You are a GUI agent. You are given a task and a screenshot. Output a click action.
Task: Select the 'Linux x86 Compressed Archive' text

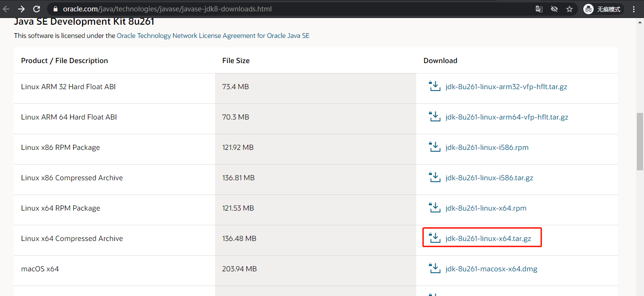click(x=72, y=178)
